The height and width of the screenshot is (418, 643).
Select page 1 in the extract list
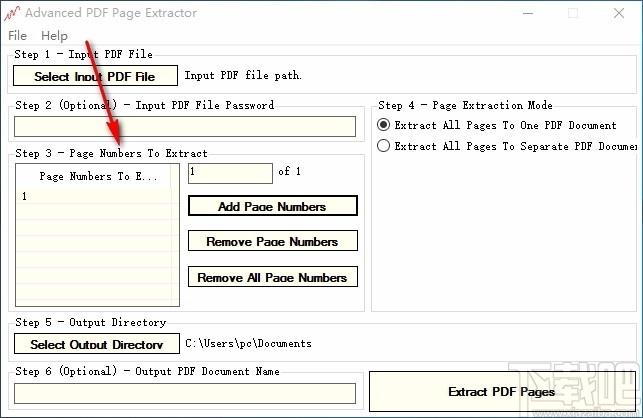[x=94, y=196]
